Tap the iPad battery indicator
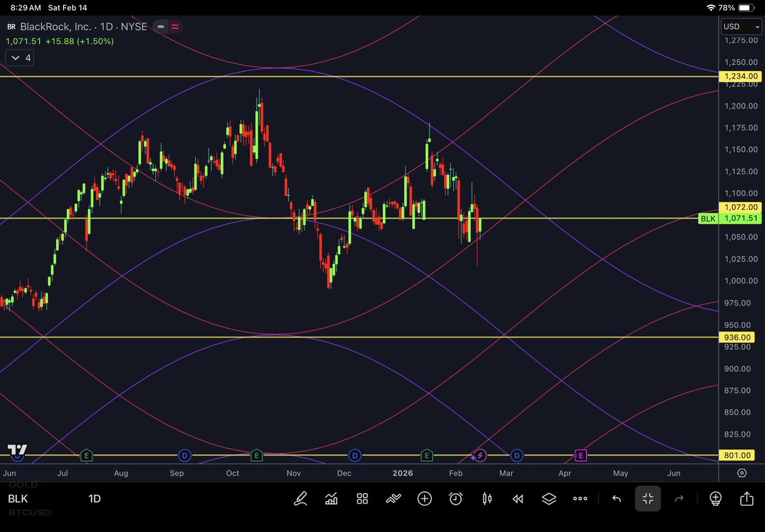765x532 pixels. (x=746, y=8)
